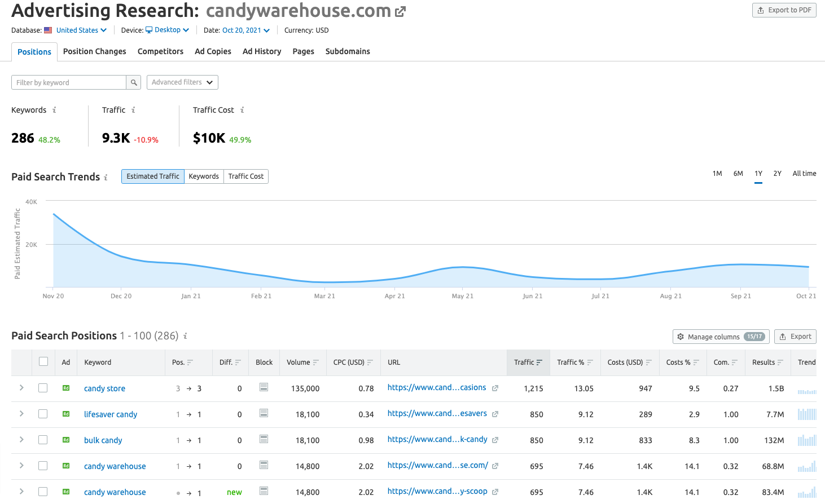This screenshot has width=825, height=504.
Task: Sort by Com. column icon
Action: click(x=735, y=362)
